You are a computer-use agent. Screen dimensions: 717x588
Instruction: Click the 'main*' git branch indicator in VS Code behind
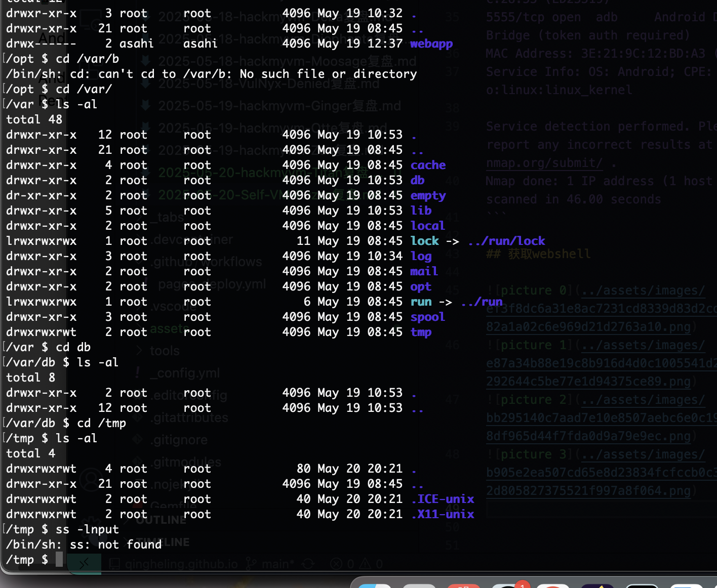click(x=269, y=564)
